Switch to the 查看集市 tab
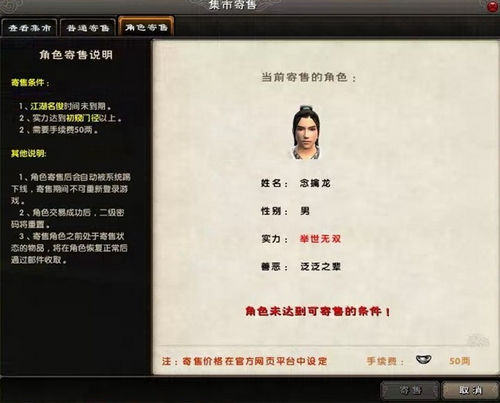The width and height of the screenshot is (500, 403). tap(29, 28)
